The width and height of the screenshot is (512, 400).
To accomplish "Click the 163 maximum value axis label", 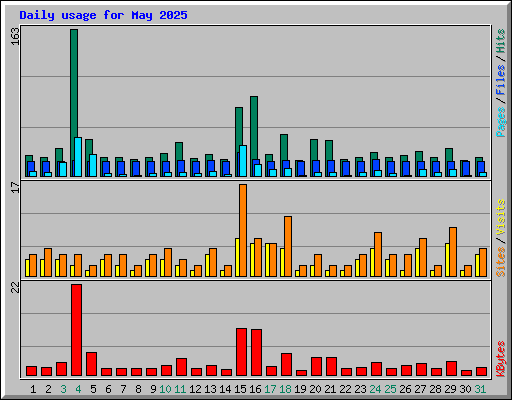I will [15, 36].
